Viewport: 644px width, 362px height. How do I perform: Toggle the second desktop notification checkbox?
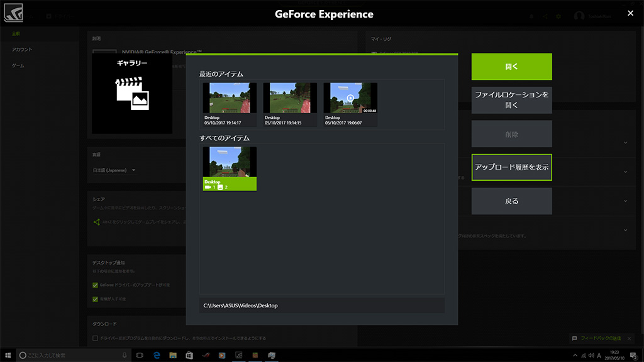point(96,299)
